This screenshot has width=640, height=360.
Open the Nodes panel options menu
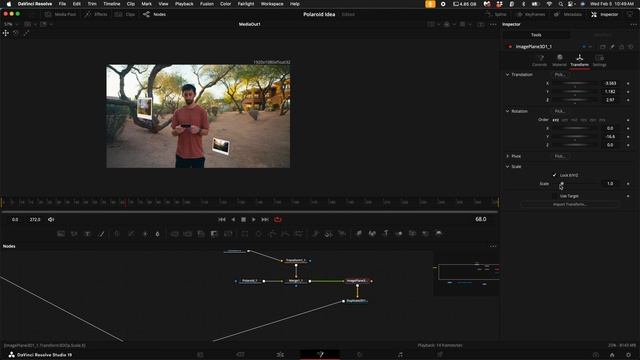click(x=493, y=246)
